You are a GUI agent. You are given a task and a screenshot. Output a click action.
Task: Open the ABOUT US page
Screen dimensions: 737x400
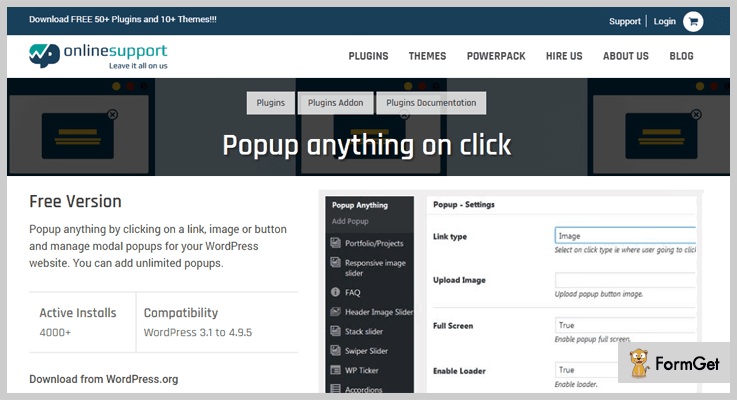pos(626,56)
